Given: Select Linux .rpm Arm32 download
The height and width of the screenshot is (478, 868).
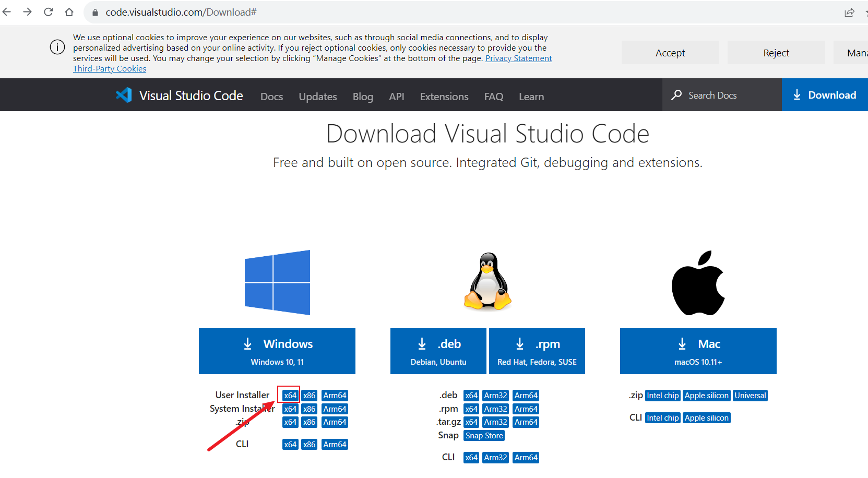Looking at the screenshot, I should click(x=495, y=409).
